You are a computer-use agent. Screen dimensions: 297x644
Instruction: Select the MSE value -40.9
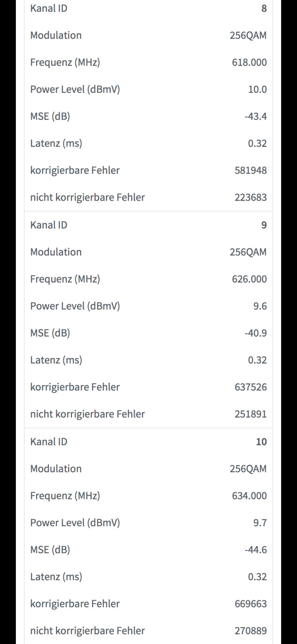click(x=255, y=333)
